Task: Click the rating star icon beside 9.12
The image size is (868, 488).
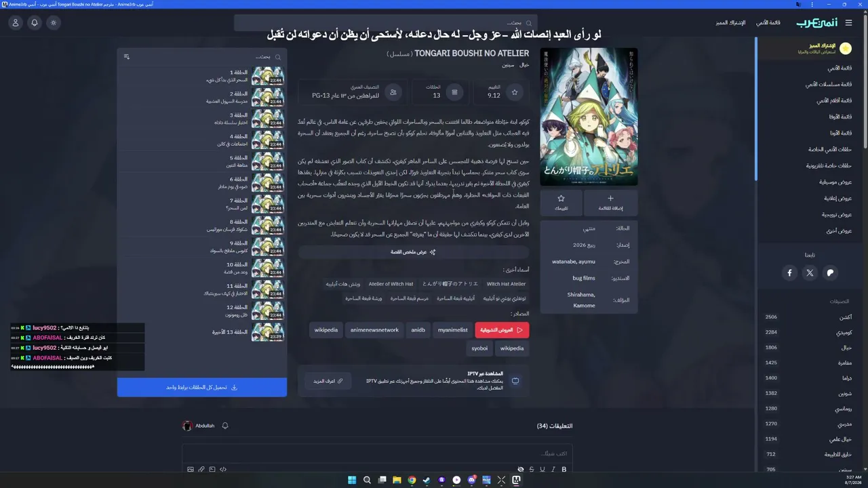Action: click(x=515, y=92)
